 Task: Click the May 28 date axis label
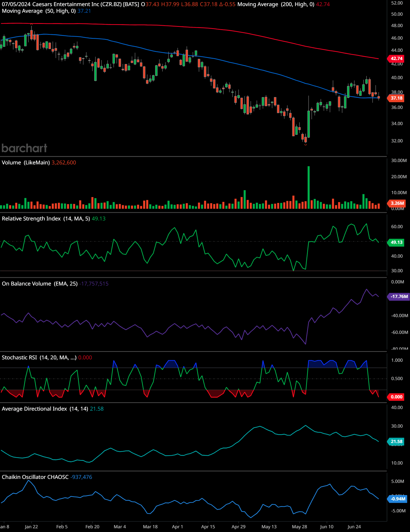coord(300,527)
